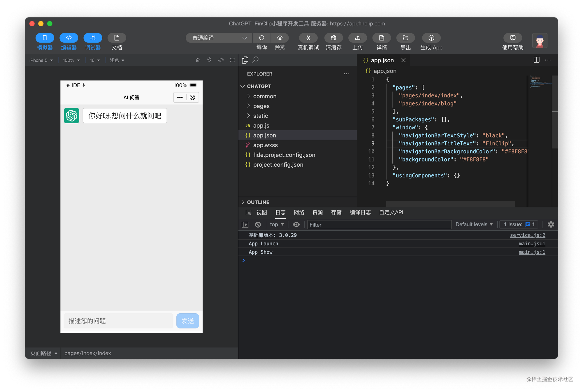This screenshot has height=392, width=583.
Task: Select app.json in the file tree
Action: [x=298, y=135]
